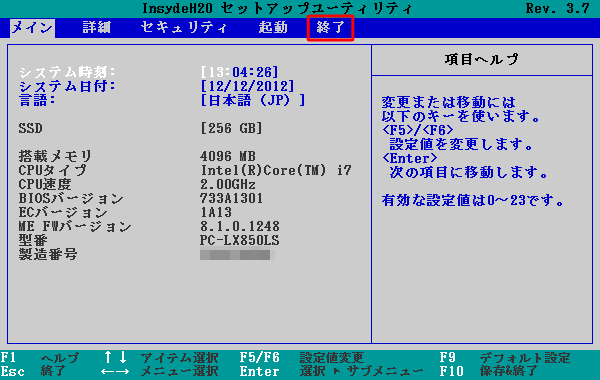
Task: Click the Intel(R)Core(TM) i7 value
Action: click(276, 170)
